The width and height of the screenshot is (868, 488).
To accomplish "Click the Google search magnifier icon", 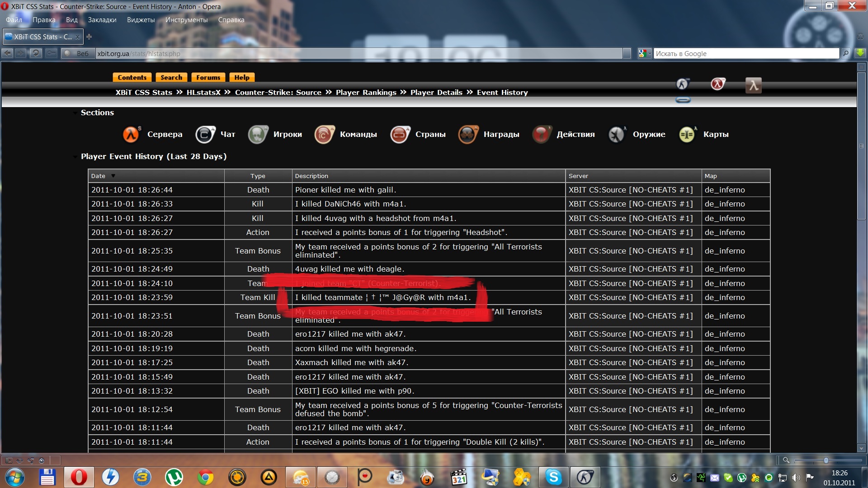I will (846, 53).
